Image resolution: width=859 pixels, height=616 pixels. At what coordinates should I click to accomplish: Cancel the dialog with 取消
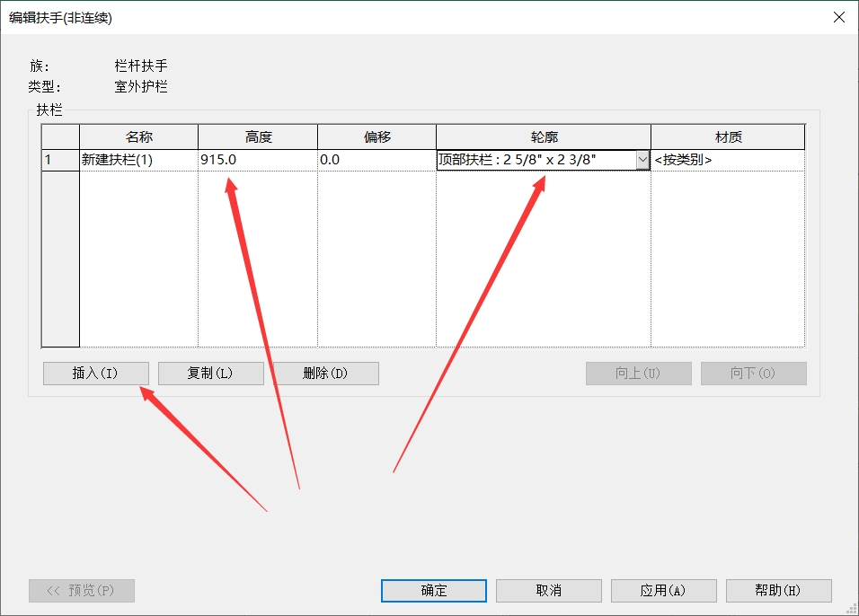point(548,591)
